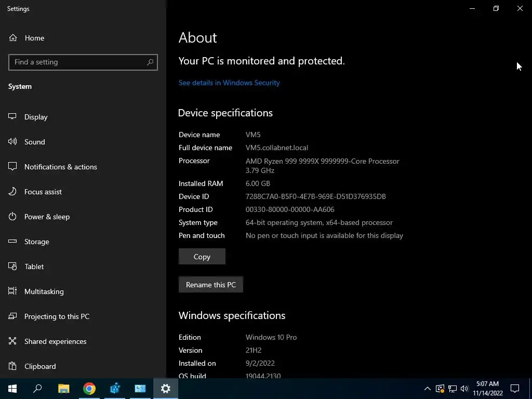Restore down the Settings window

click(496, 8)
